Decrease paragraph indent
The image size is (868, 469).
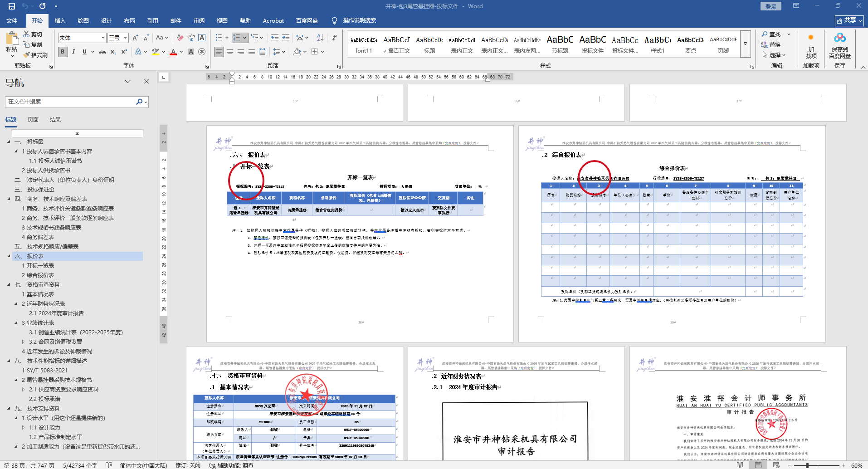tap(275, 38)
